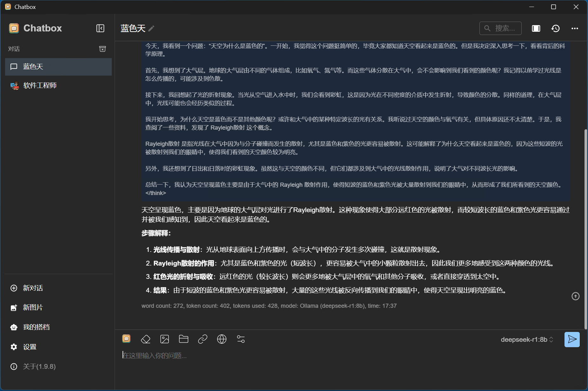Insert a link using the link icon
Image resolution: width=588 pixels, height=391 pixels.
(x=203, y=339)
